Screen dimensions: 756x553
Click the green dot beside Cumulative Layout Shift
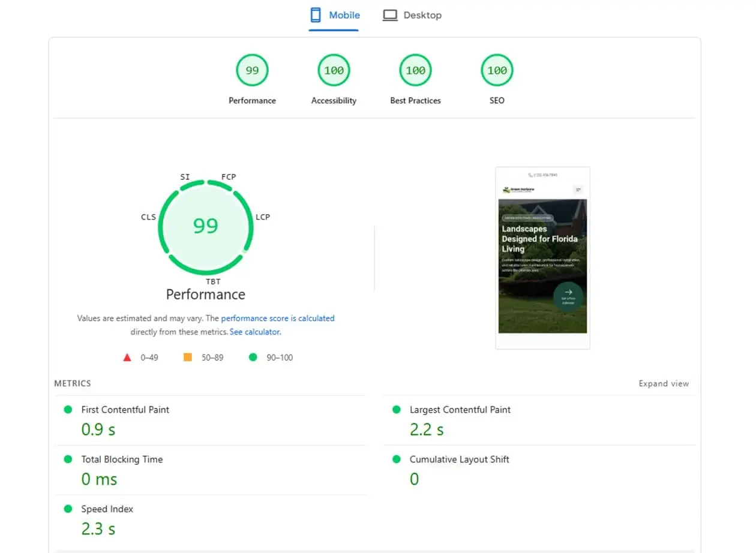point(396,459)
